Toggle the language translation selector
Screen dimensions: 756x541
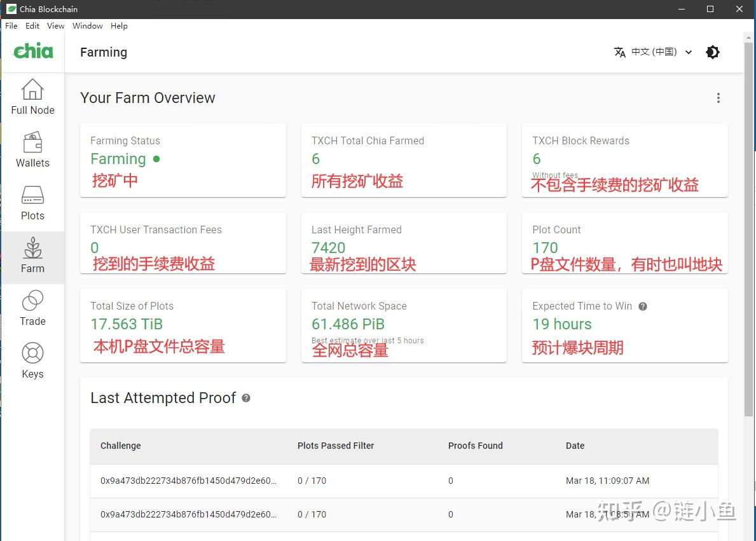[620, 53]
